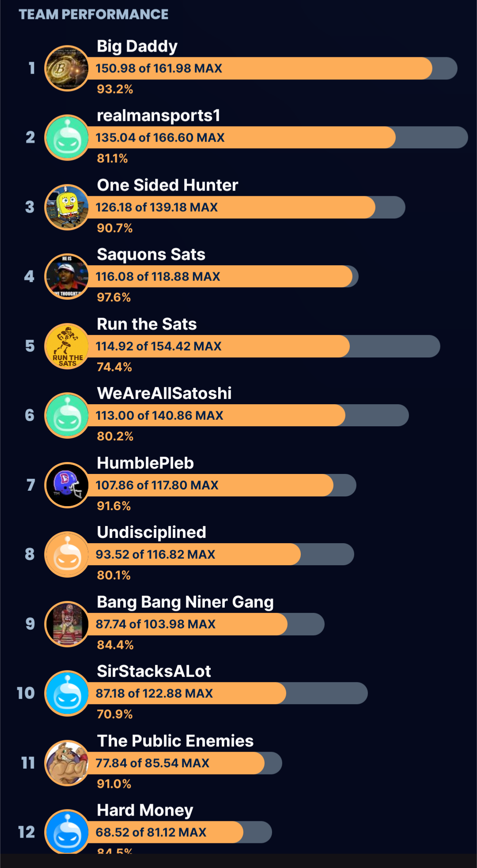
Task: Open Undisciplined's orange robot avatar
Action: click(67, 555)
